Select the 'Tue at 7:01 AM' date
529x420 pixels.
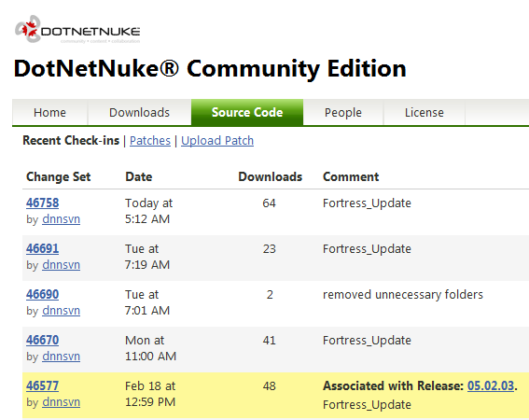(147, 302)
